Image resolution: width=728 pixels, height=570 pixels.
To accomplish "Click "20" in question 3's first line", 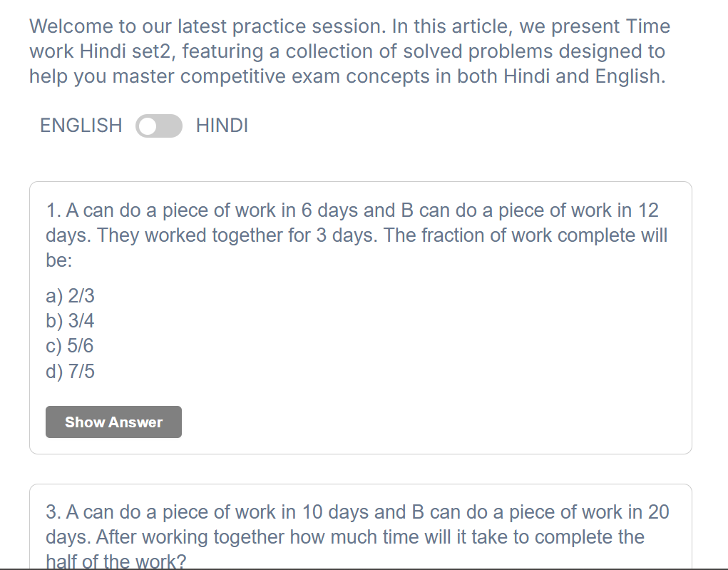I will click(x=658, y=512).
